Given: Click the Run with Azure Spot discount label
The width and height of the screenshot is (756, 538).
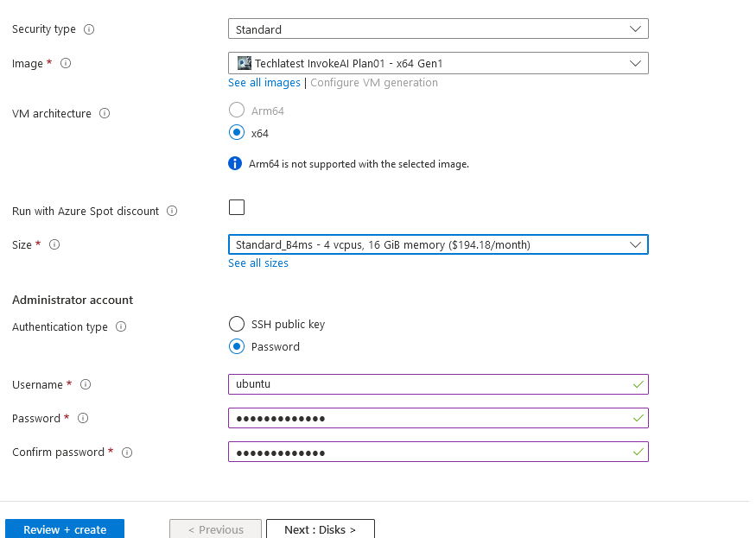Looking at the screenshot, I should (86, 212).
